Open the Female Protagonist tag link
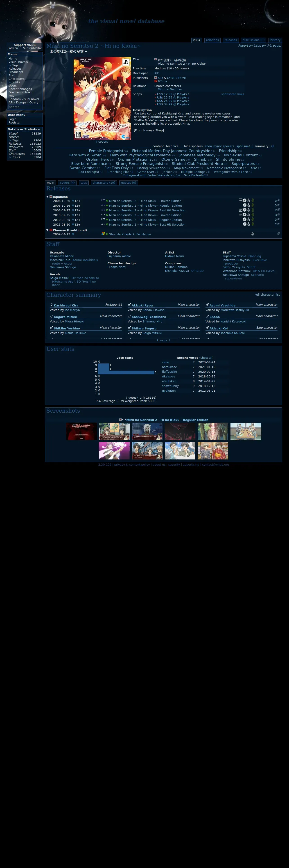289x868 pixels. (106, 151)
